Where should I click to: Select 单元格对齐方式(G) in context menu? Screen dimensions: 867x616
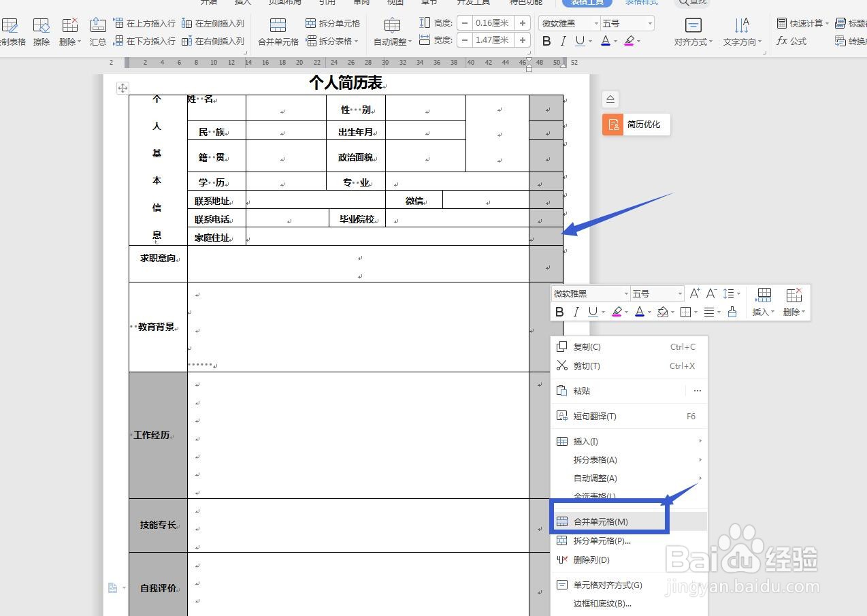point(629,585)
